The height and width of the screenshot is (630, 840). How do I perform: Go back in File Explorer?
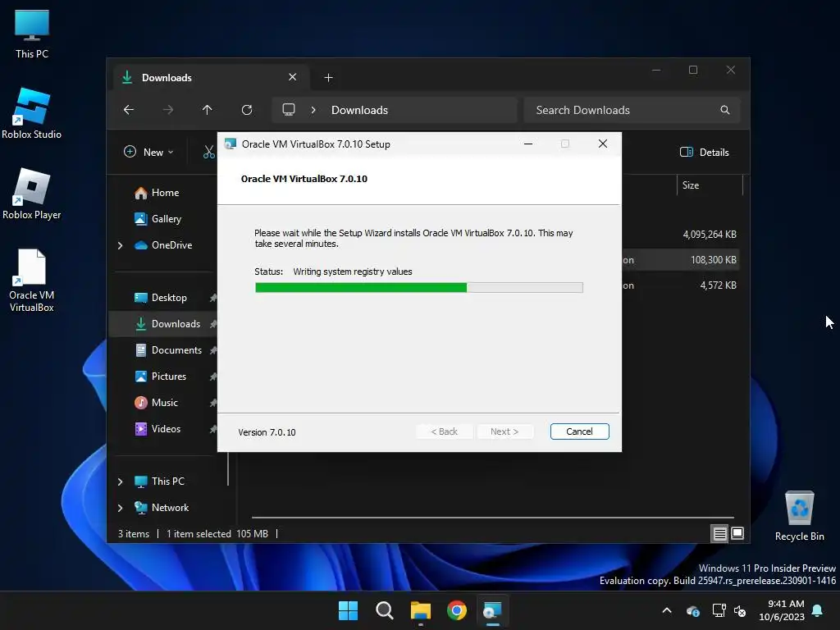click(129, 110)
